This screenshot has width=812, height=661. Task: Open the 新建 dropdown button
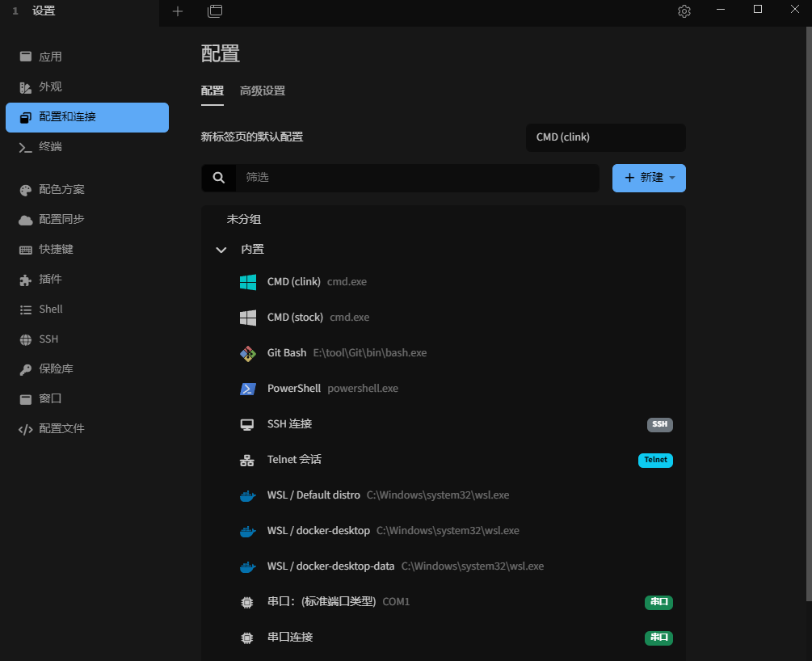649,178
